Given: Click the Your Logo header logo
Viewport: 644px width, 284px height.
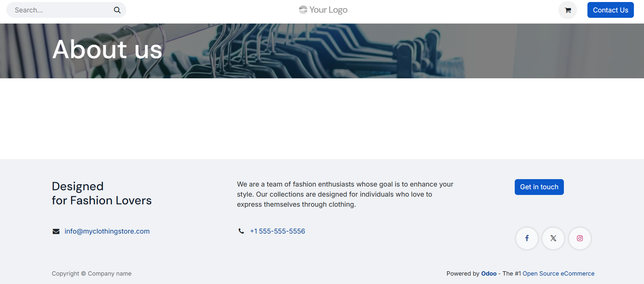Looking at the screenshot, I should click(x=323, y=10).
